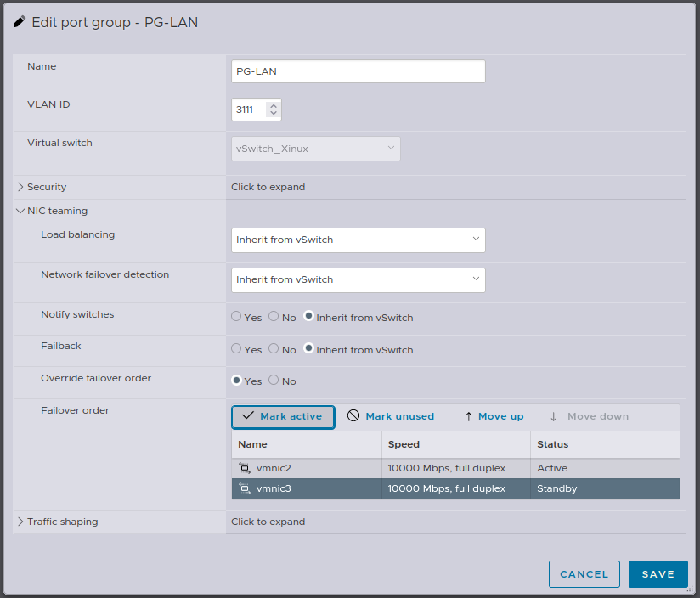
Task: Click Security's Click to expand text
Action: [268, 187]
